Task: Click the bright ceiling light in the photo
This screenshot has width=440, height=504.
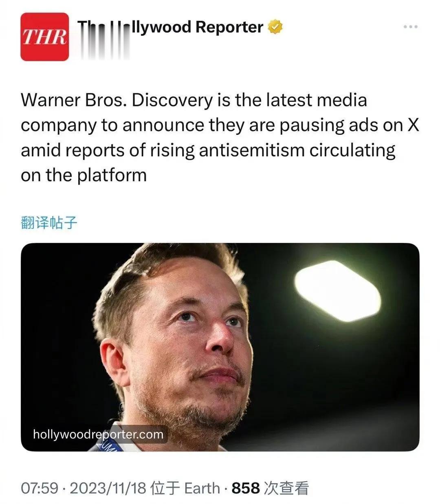Action: click(337, 291)
